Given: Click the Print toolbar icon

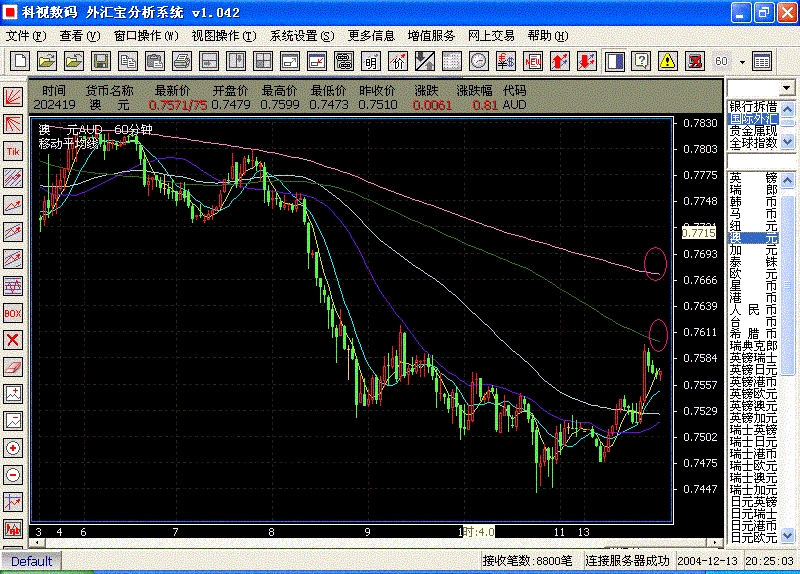Looking at the screenshot, I should 182,61.
